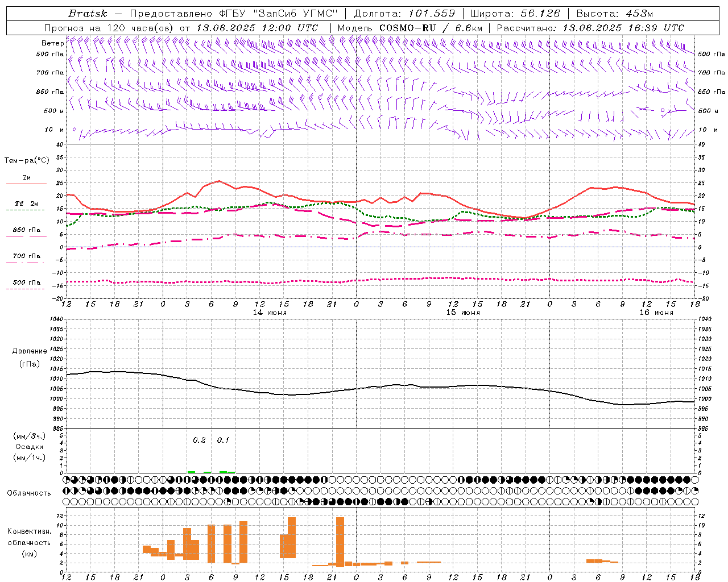Click the precipitation amount "0.2"

click(199, 440)
